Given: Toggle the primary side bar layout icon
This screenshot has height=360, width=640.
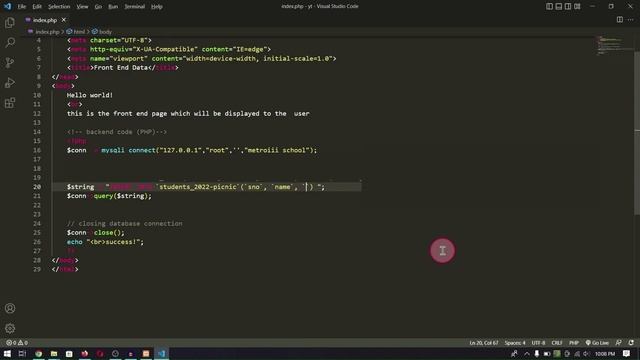Looking at the screenshot, I should [549, 7].
